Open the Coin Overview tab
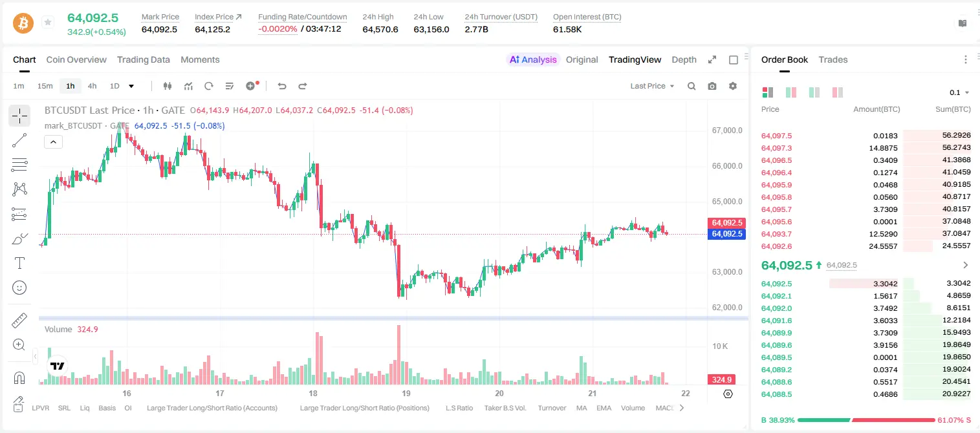The height and width of the screenshot is (433, 980). (x=76, y=59)
